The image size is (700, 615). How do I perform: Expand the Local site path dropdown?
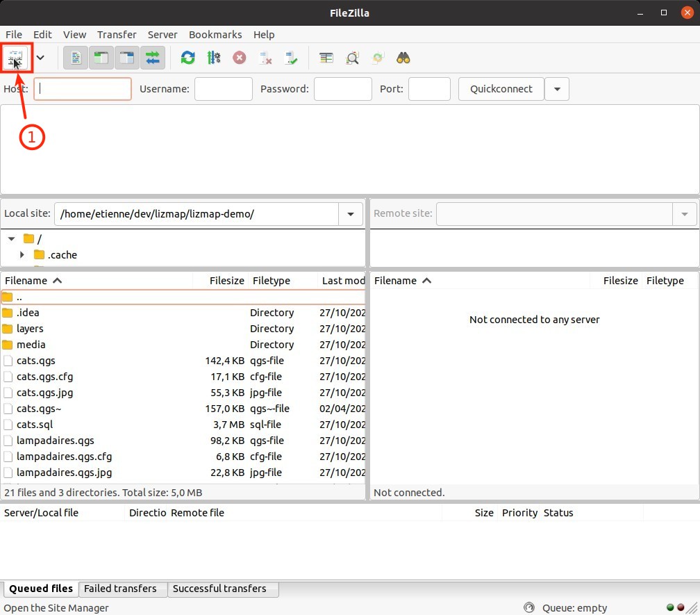point(351,214)
